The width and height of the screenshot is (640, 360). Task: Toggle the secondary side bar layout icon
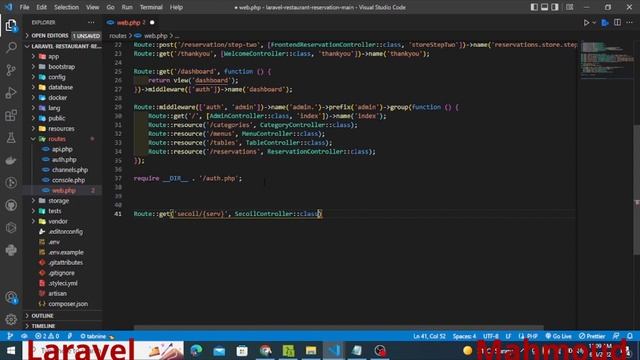pyautogui.click(x=555, y=7)
